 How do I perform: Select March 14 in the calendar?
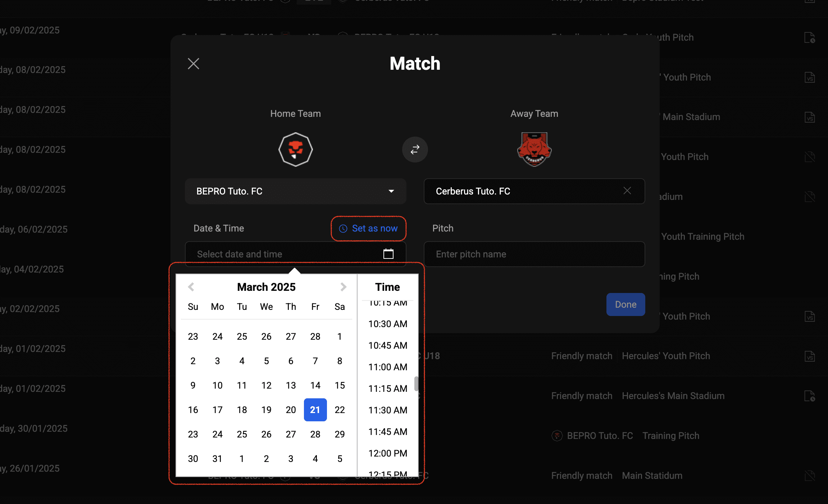315,385
